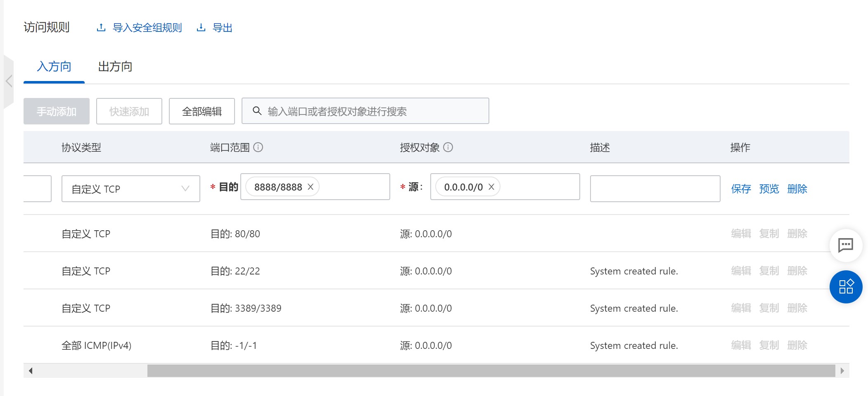The image size is (868, 396).
Task: Switch to the 出方向 tab
Action: [115, 67]
